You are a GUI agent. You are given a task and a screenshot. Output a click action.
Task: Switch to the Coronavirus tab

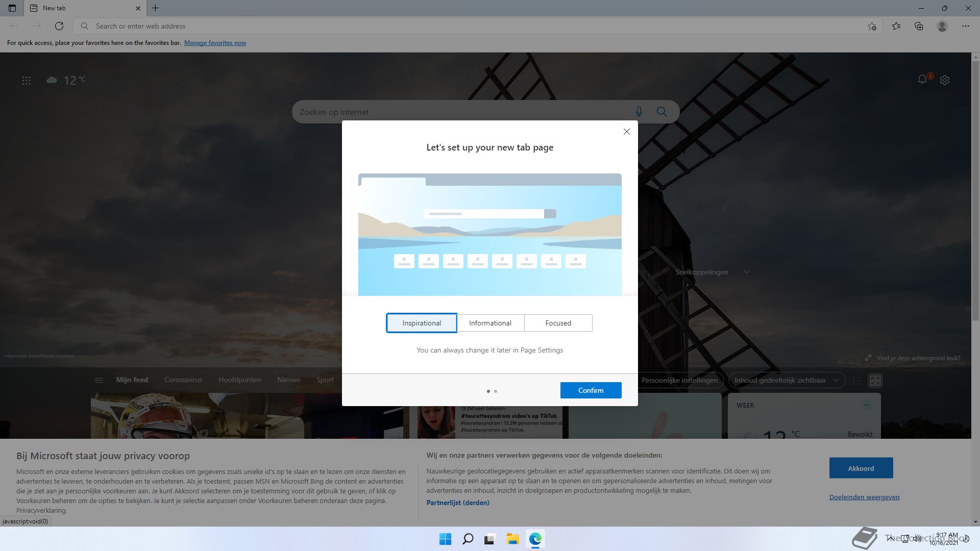click(183, 380)
